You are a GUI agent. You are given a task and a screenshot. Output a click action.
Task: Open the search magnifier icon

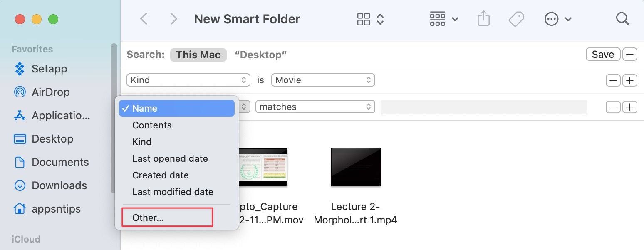[622, 19]
